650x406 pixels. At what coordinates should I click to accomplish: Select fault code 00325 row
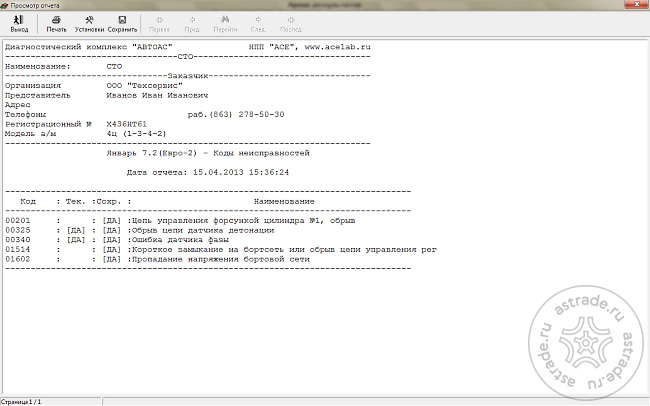coord(140,230)
